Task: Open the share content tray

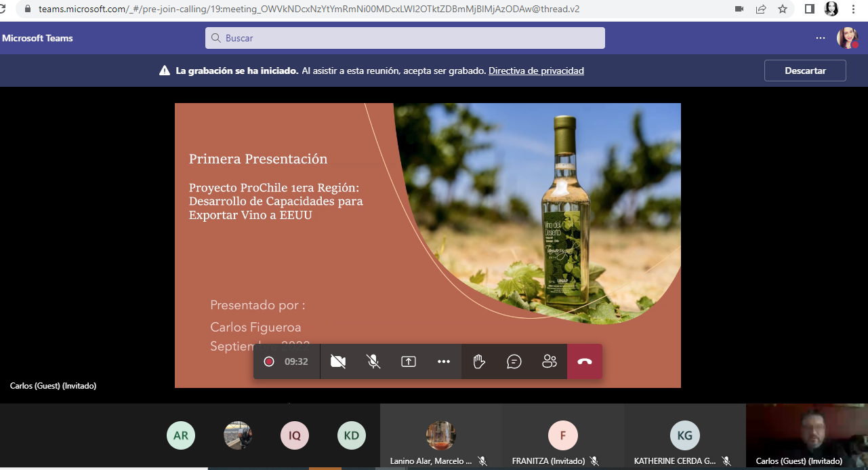Action: pyautogui.click(x=409, y=361)
